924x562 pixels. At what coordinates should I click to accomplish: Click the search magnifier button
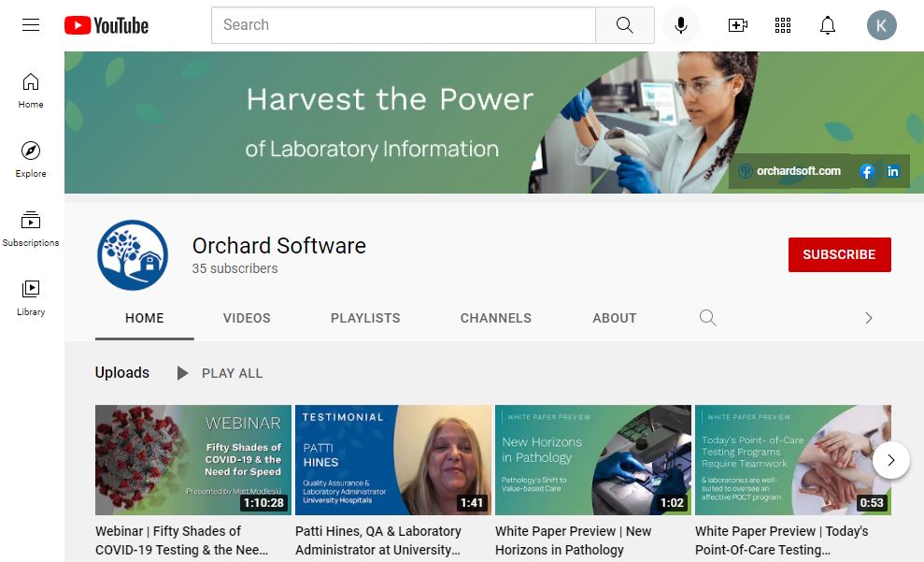(625, 24)
